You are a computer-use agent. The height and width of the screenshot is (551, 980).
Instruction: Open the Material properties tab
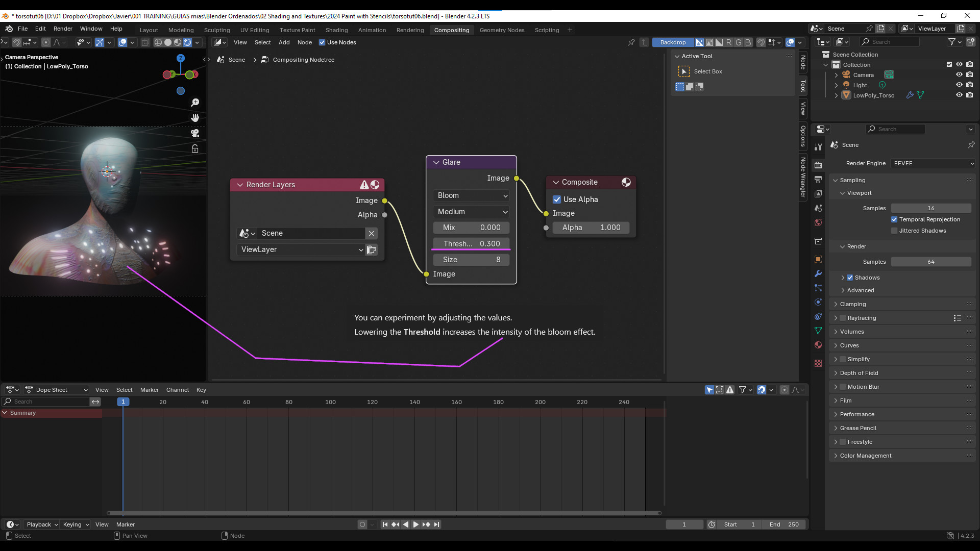(x=818, y=345)
